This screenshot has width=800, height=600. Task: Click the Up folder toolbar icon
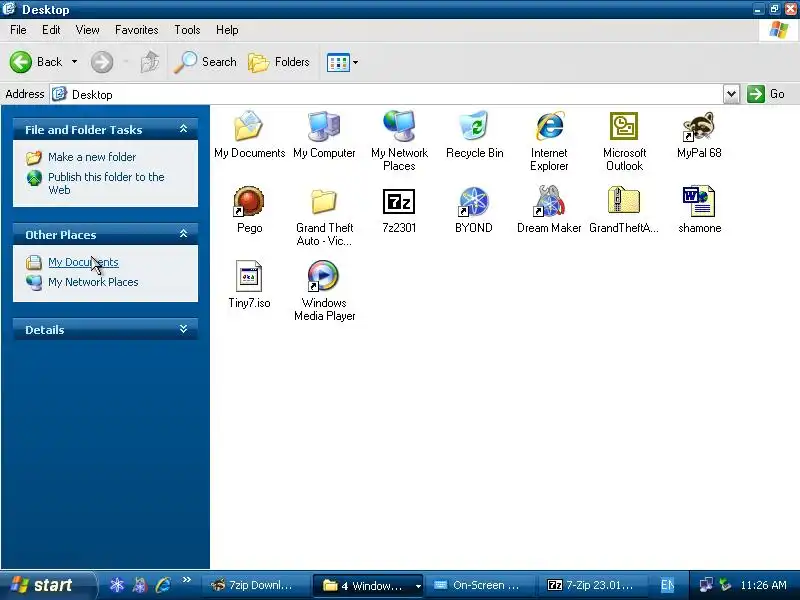(150, 62)
